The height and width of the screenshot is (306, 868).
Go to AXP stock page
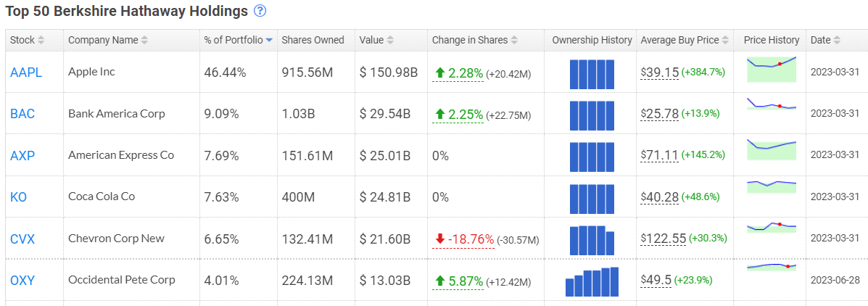coord(22,155)
